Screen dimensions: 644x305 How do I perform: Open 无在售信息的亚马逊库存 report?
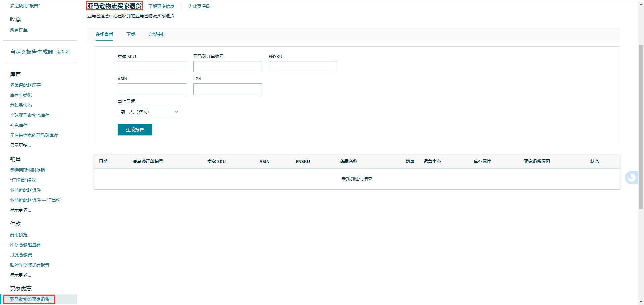(34, 135)
